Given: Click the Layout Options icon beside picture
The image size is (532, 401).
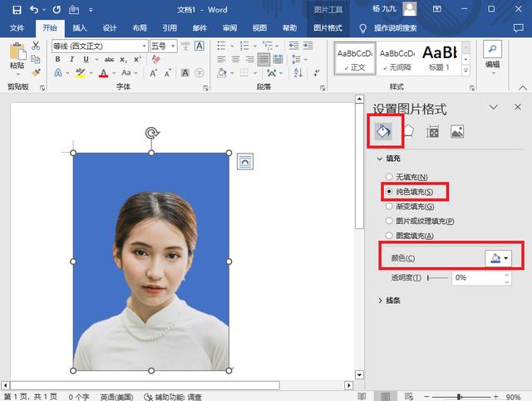Looking at the screenshot, I should [x=245, y=161].
